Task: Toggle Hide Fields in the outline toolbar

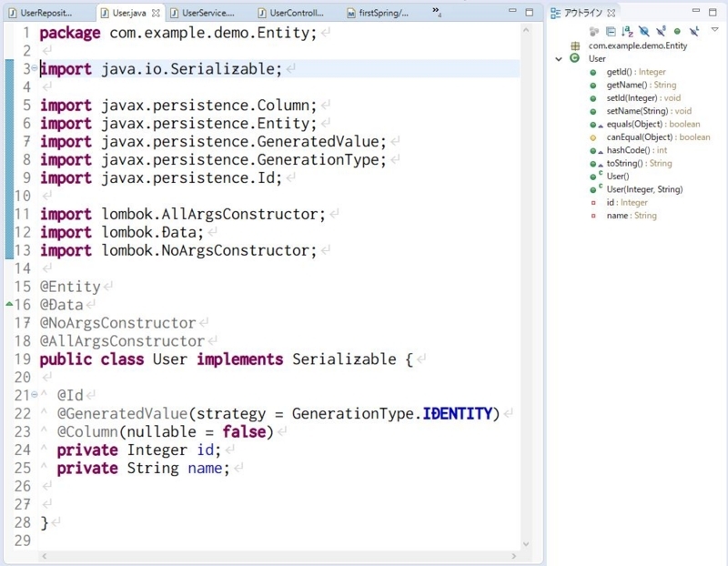Action: (644, 32)
